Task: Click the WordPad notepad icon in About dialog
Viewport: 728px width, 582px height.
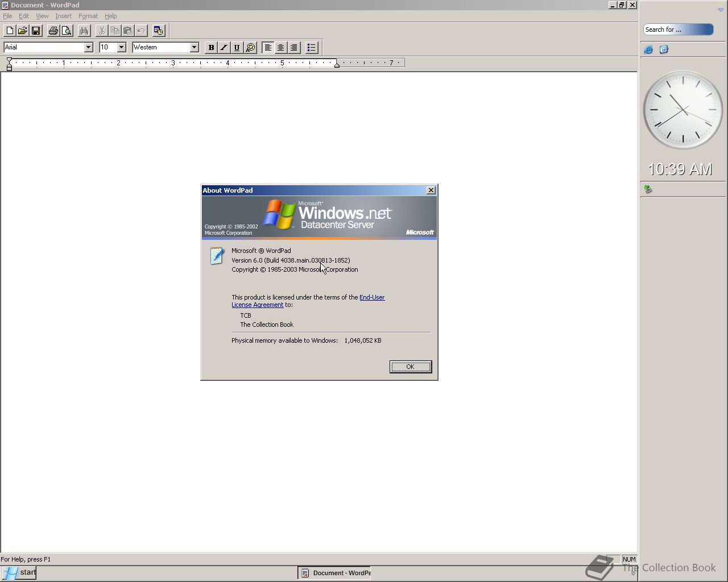Action: pyautogui.click(x=216, y=255)
